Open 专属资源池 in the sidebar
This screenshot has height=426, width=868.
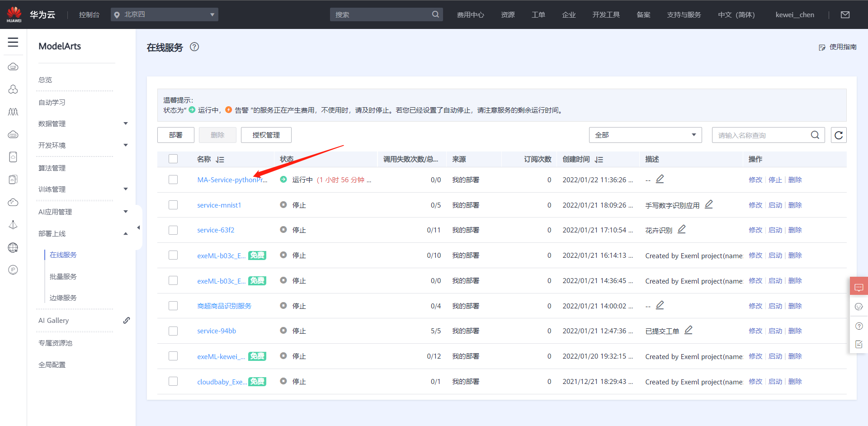click(x=55, y=343)
